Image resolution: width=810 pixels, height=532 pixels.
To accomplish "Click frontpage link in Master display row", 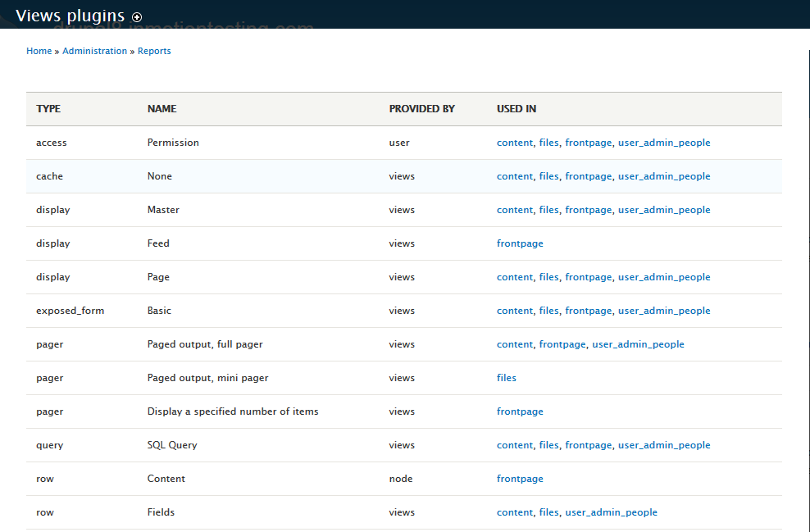I will point(588,210).
